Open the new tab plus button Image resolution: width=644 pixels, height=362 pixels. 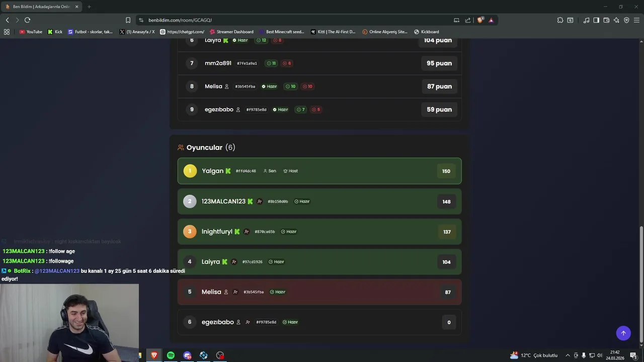[89, 7]
